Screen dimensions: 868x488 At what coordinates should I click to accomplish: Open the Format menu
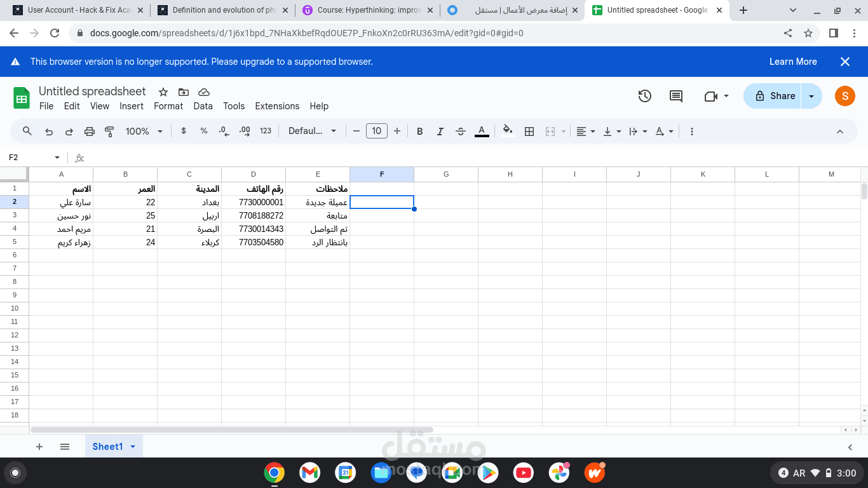tap(168, 106)
